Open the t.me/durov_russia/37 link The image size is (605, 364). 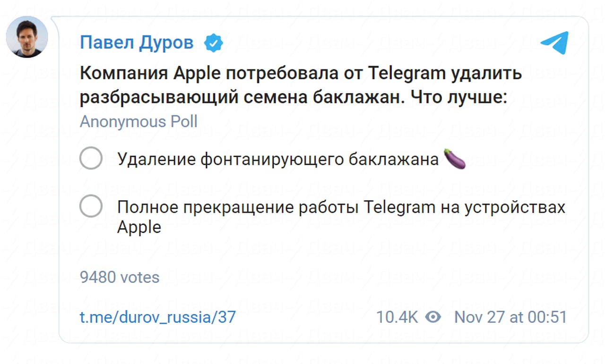point(157,317)
